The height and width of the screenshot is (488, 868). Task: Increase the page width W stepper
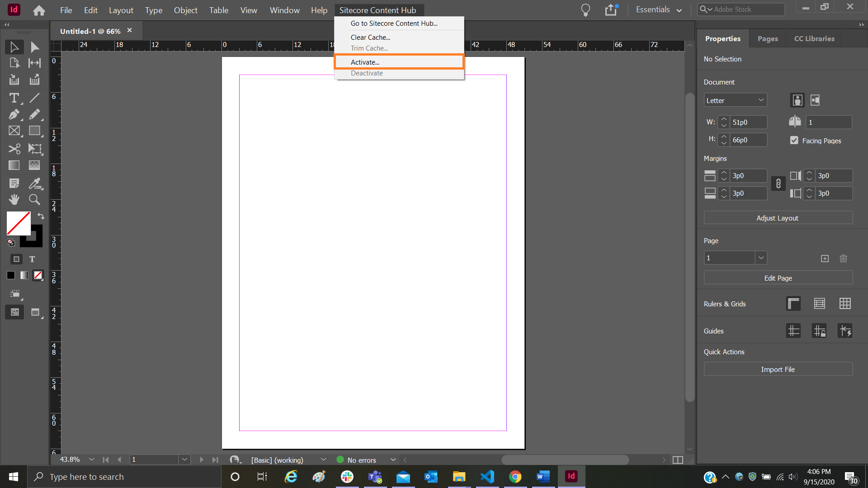point(724,119)
